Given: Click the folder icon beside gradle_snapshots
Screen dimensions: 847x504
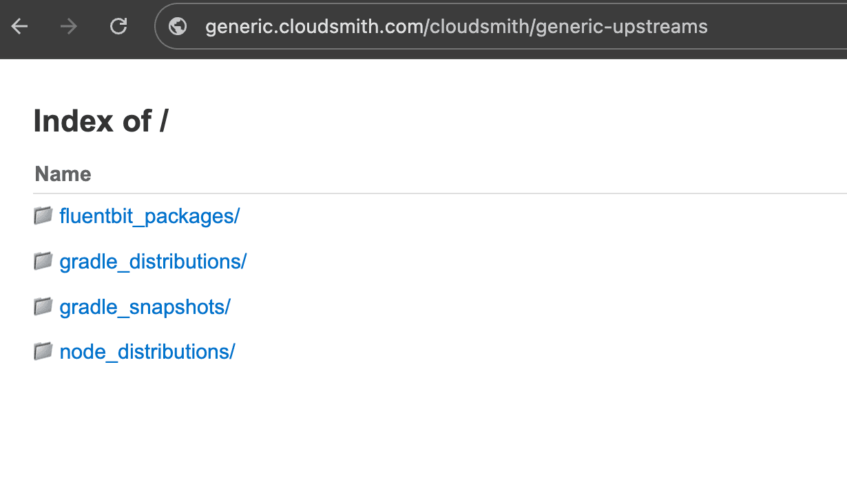Looking at the screenshot, I should coord(43,306).
